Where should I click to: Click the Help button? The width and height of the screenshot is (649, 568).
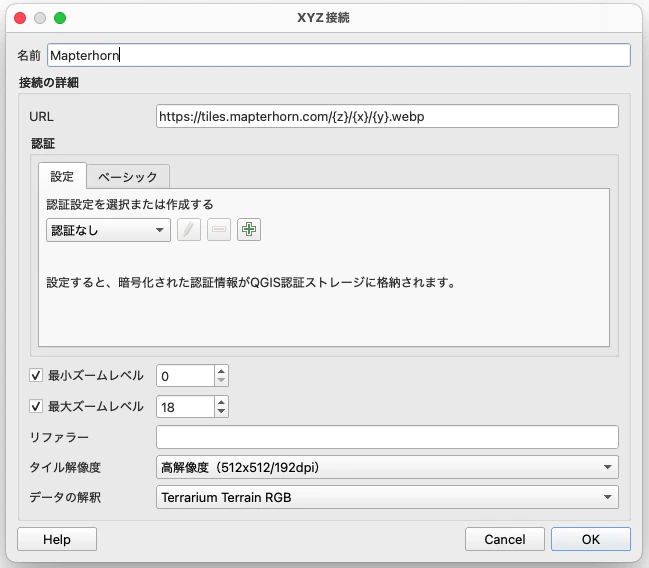click(57, 539)
